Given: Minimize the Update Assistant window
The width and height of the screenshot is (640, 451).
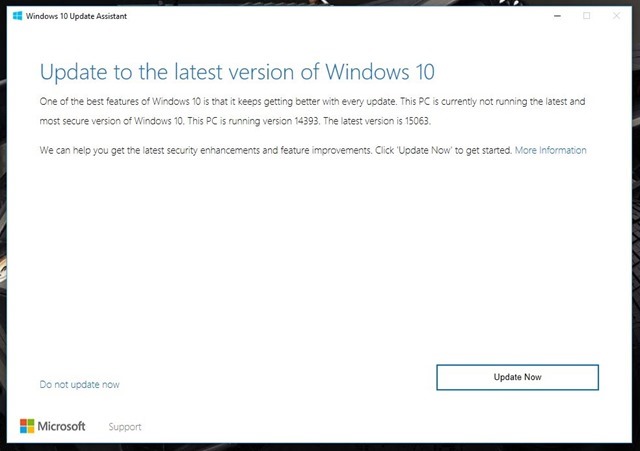Looking at the screenshot, I should click(556, 15).
